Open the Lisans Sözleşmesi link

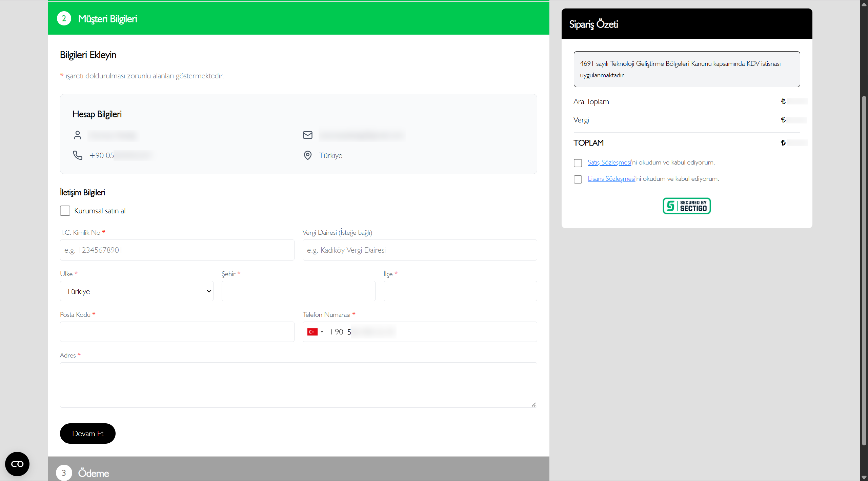click(x=611, y=179)
